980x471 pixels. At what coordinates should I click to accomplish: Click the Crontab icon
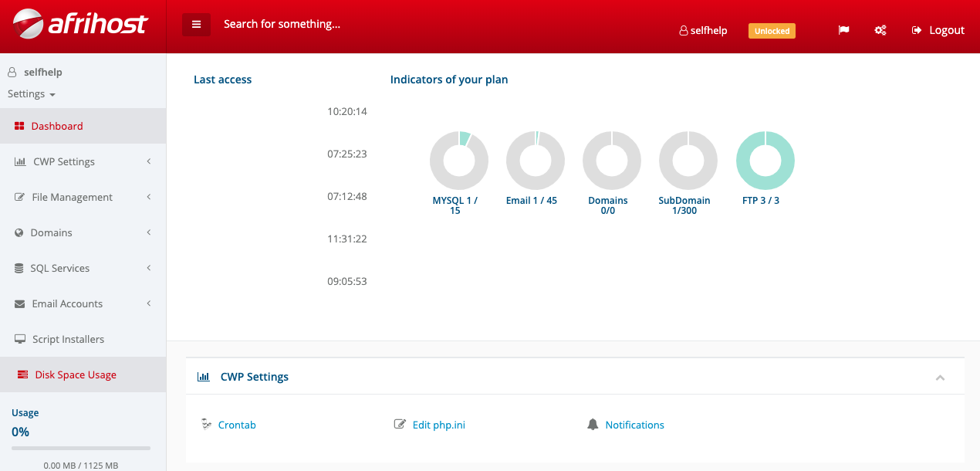[x=206, y=424]
